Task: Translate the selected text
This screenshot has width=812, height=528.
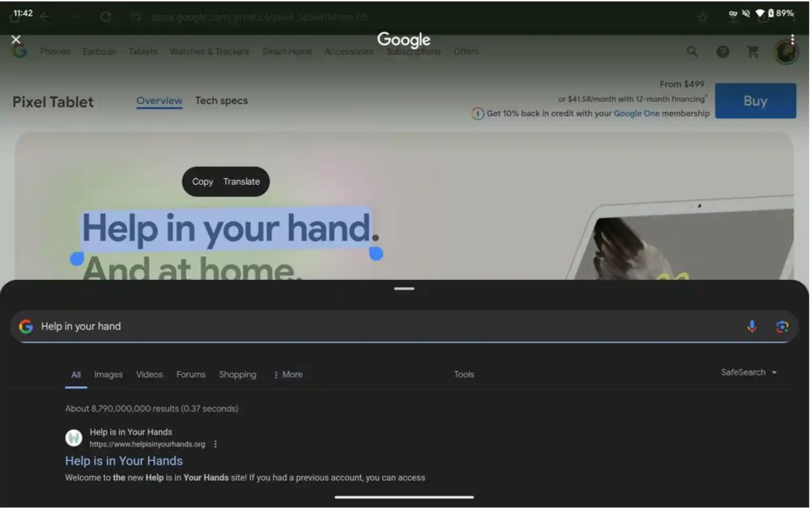Action: tap(241, 182)
